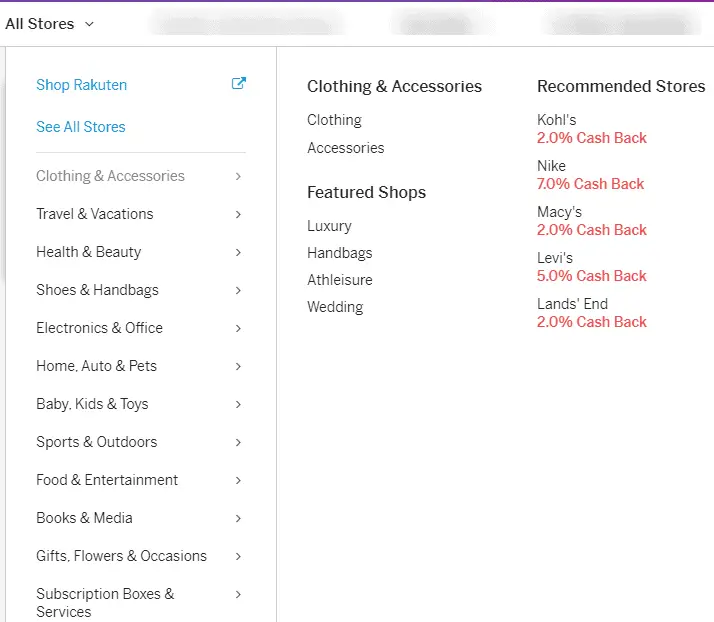This screenshot has height=622, width=714.
Task: Click the Clothing & Accessories panel heading
Action: click(394, 87)
